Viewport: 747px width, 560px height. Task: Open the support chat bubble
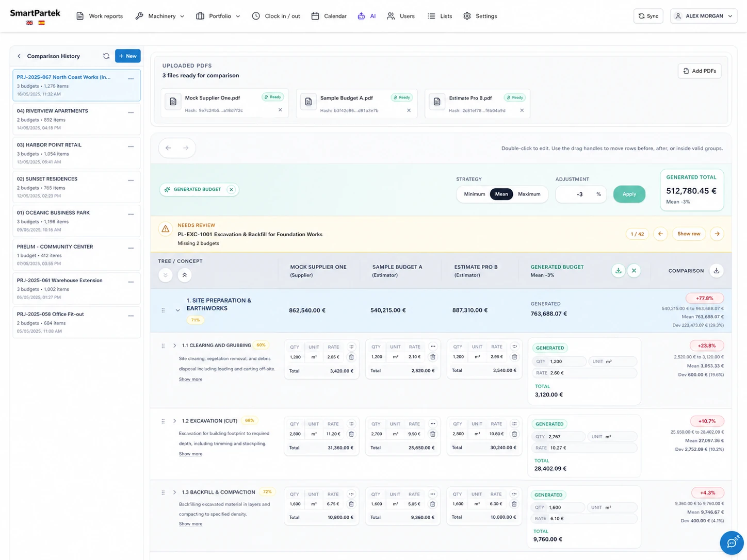(732, 542)
